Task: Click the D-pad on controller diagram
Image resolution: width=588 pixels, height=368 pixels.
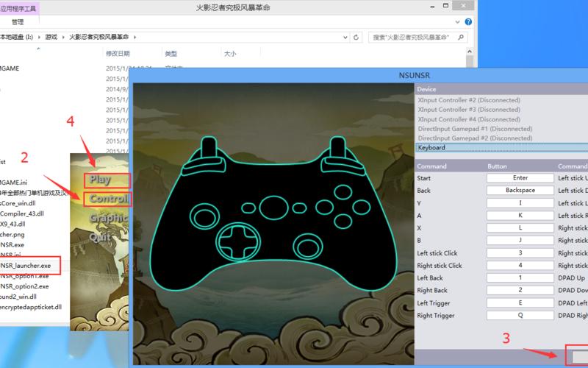Action: [234, 239]
